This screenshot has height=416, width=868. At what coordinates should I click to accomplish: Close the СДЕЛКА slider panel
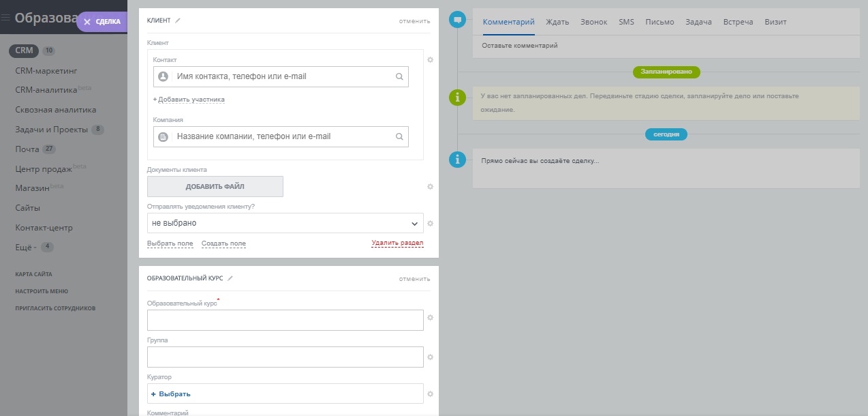click(87, 22)
